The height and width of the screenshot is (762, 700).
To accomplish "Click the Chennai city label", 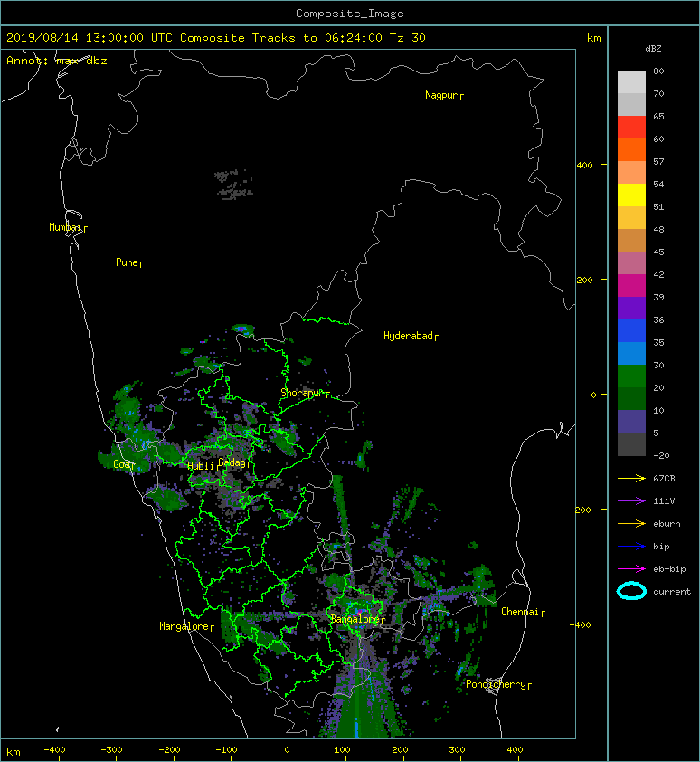I will [x=520, y=612].
